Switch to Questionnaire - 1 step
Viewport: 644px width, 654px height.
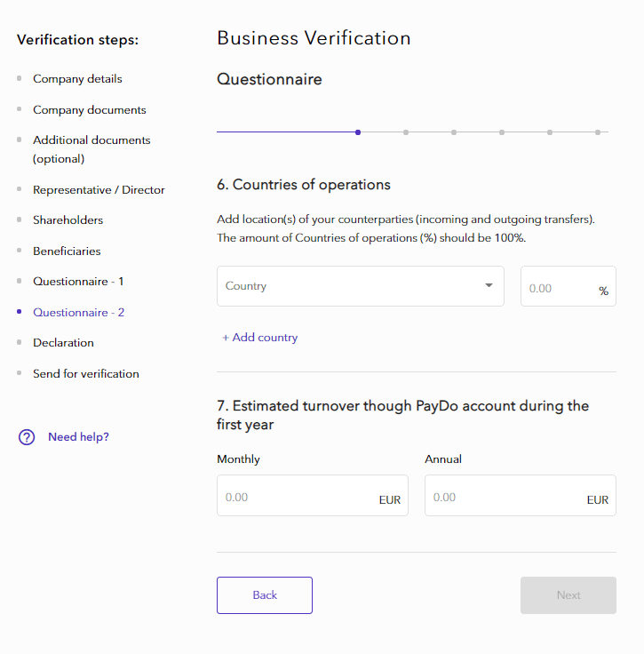pyautogui.click(x=78, y=282)
